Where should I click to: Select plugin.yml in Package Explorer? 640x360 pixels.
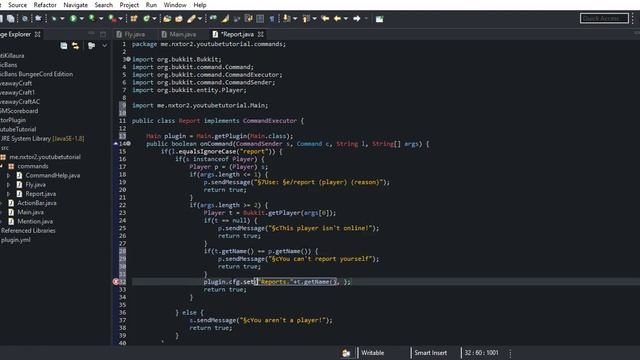click(x=16, y=240)
